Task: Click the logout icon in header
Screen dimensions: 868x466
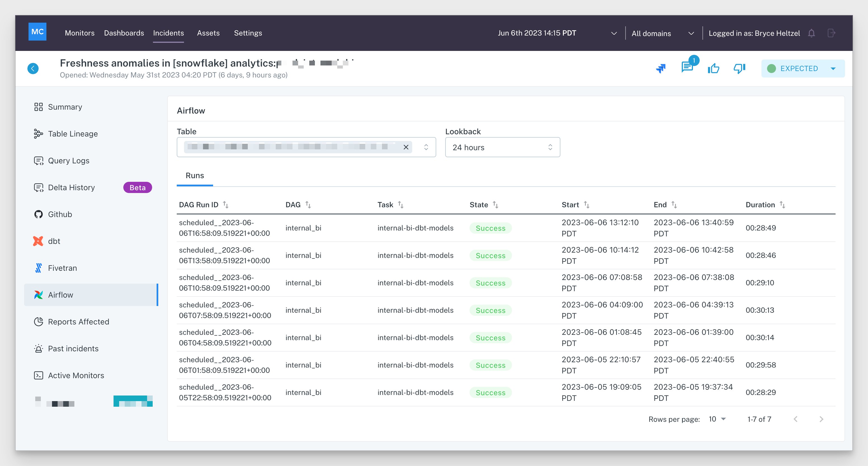Action: click(831, 33)
